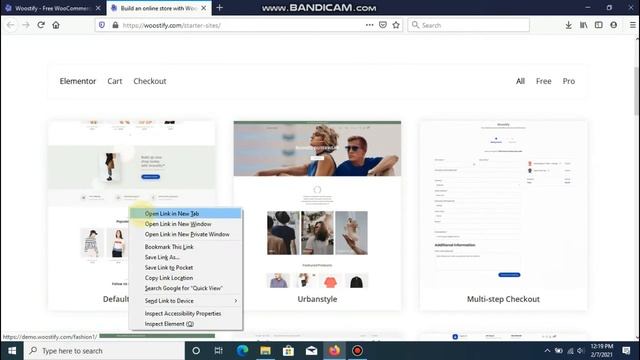
Task: Switch to Firefox in taskbar
Action: 334,351
